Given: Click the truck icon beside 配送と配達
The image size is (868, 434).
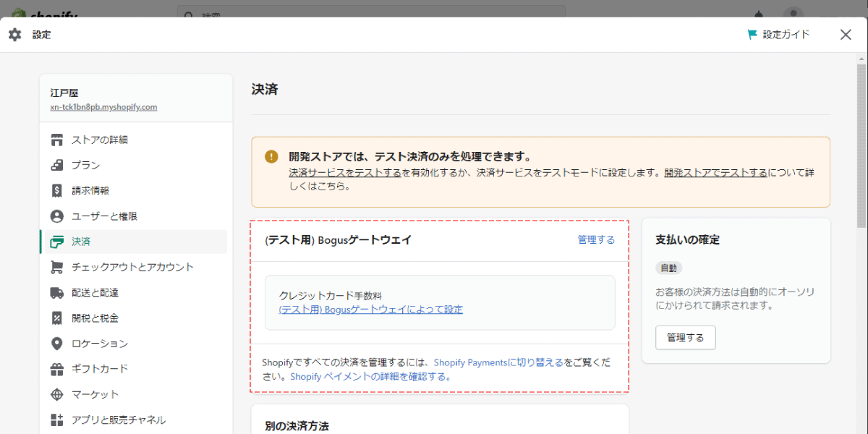Looking at the screenshot, I should 57,292.
